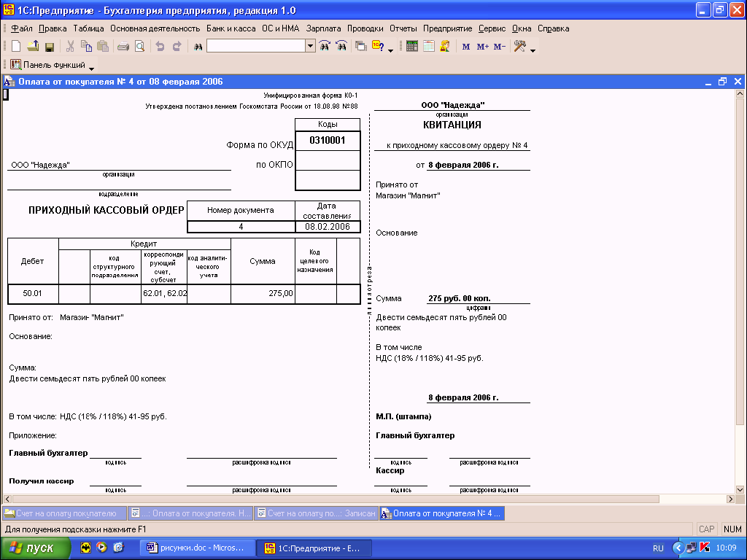Save using the floppy disk icon
Screen dimensions: 747x560
[x=50, y=46]
